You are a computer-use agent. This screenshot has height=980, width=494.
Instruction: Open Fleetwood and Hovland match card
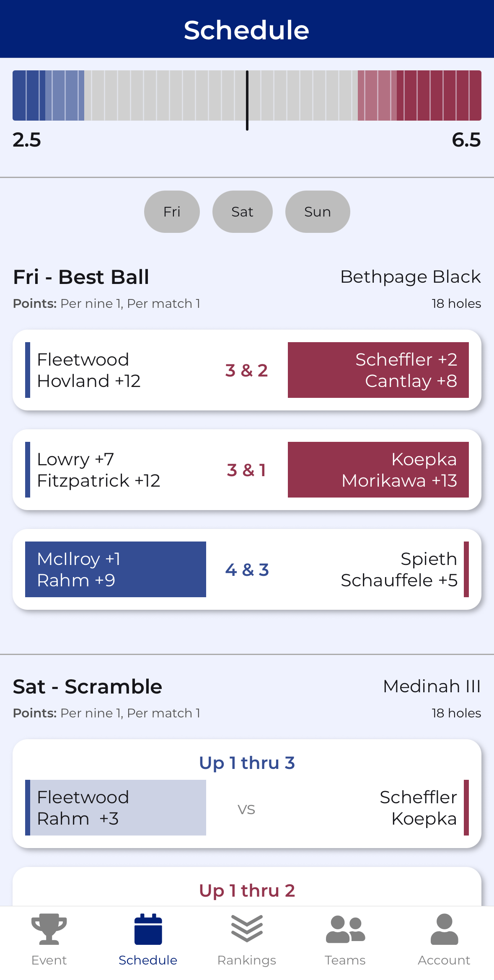pyautogui.click(x=247, y=370)
